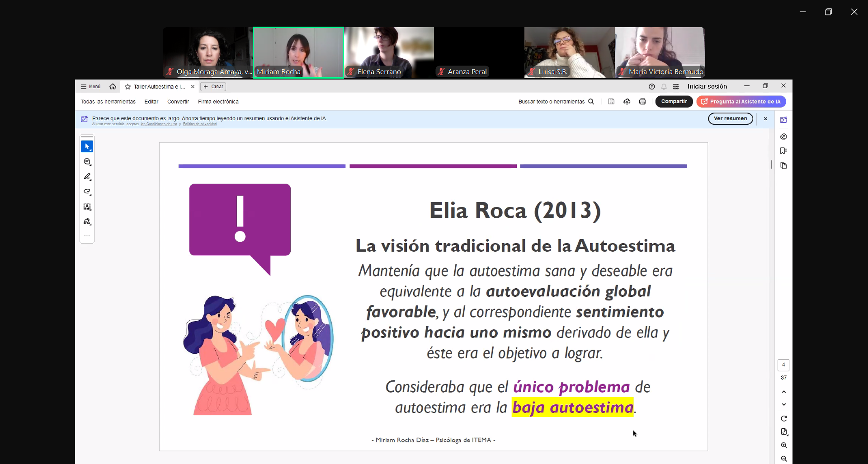Image resolution: width=868 pixels, height=464 pixels.
Task: Click the current page number box
Action: click(x=783, y=365)
